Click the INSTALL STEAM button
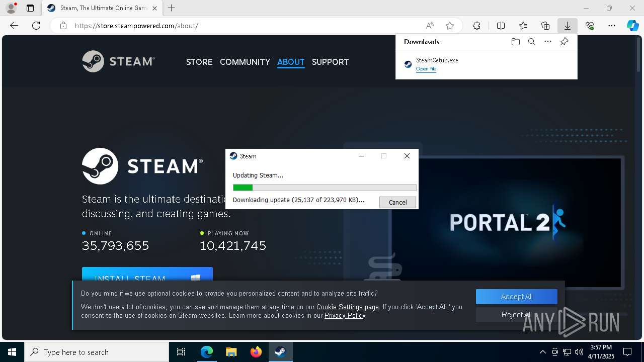644x362 pixels. click(x=147, y=275)
